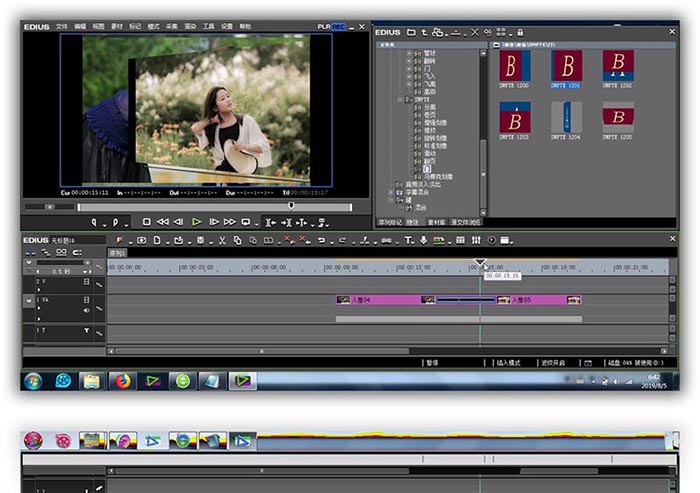Toggle the T title icon on track 1 T
The height and width of the screenshot is (493, 700).
[87, 330]
